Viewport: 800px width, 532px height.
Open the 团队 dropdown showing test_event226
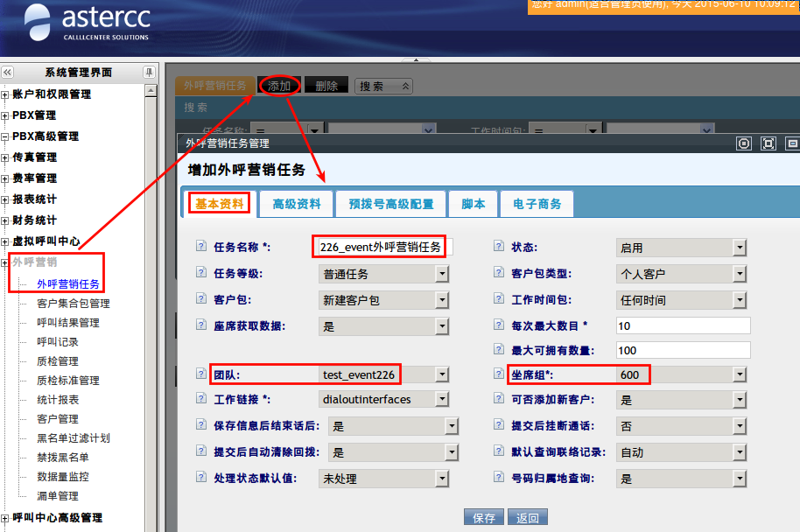tap(442, 374)
